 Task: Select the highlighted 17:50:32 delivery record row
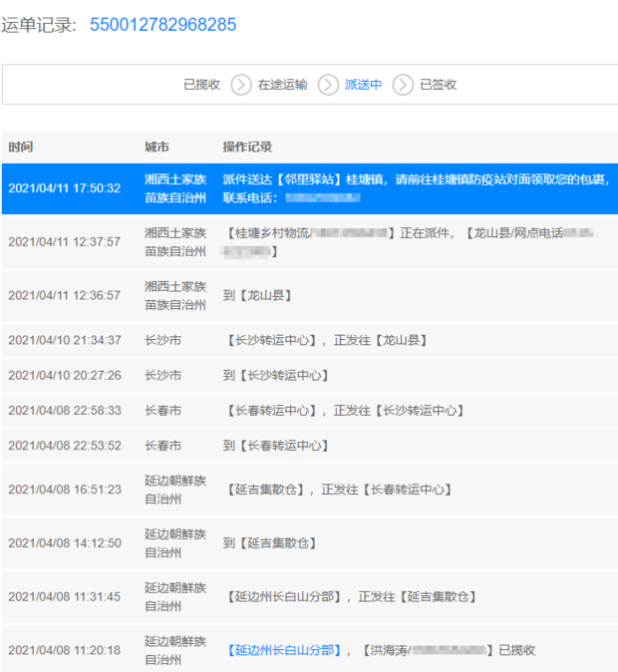309,188
